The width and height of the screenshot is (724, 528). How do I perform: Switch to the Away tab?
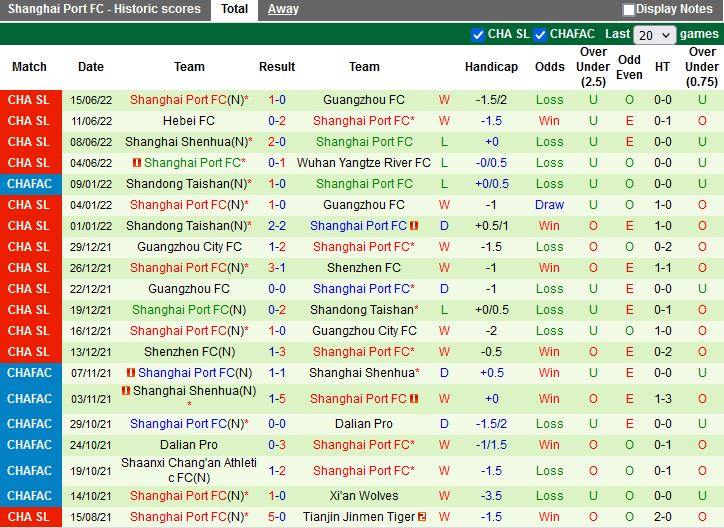coord(283,9)
